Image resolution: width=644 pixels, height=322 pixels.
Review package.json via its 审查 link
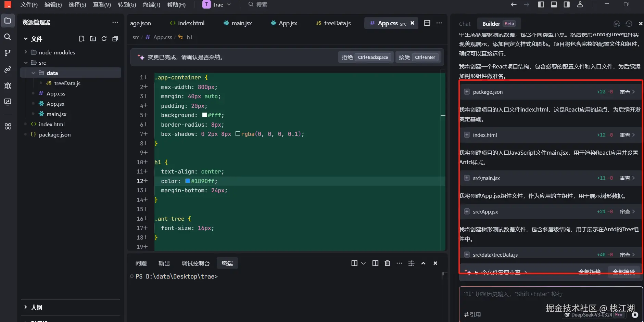(x=628, y=92)
